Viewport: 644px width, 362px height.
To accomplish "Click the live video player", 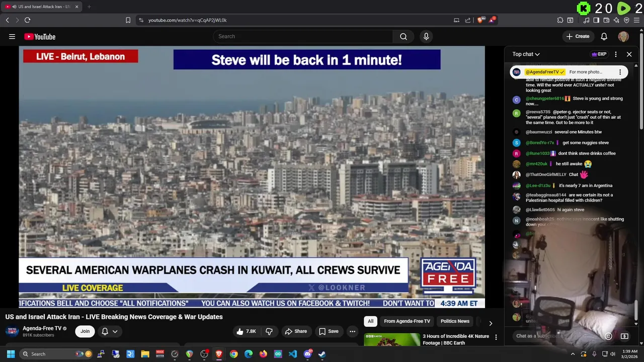I will click(x=252, y=177).
